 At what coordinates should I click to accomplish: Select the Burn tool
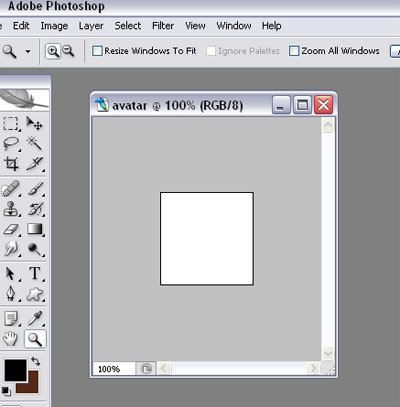tap(34, 249)
